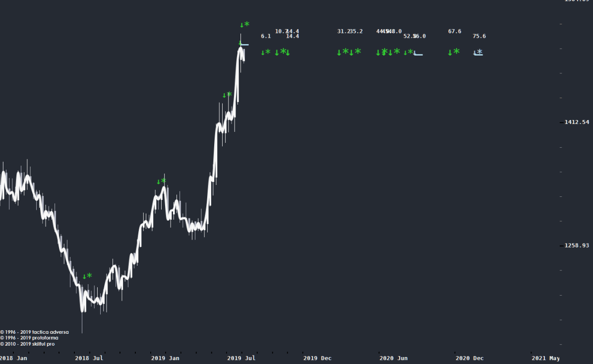The image size is (593, 364).
Task: Click the 1412.54 price axis label
Action: click(x=576, y=122)
